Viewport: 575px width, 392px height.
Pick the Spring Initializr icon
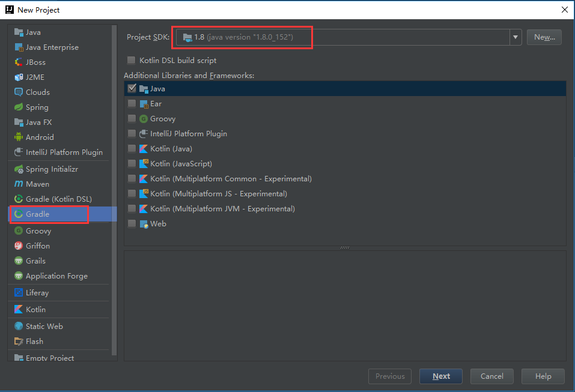19,169
